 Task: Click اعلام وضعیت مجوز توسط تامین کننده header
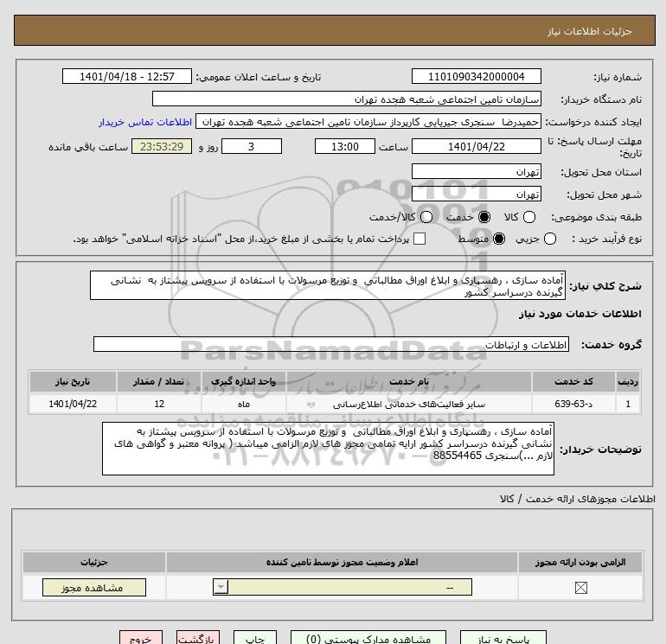tap(342, 562)
